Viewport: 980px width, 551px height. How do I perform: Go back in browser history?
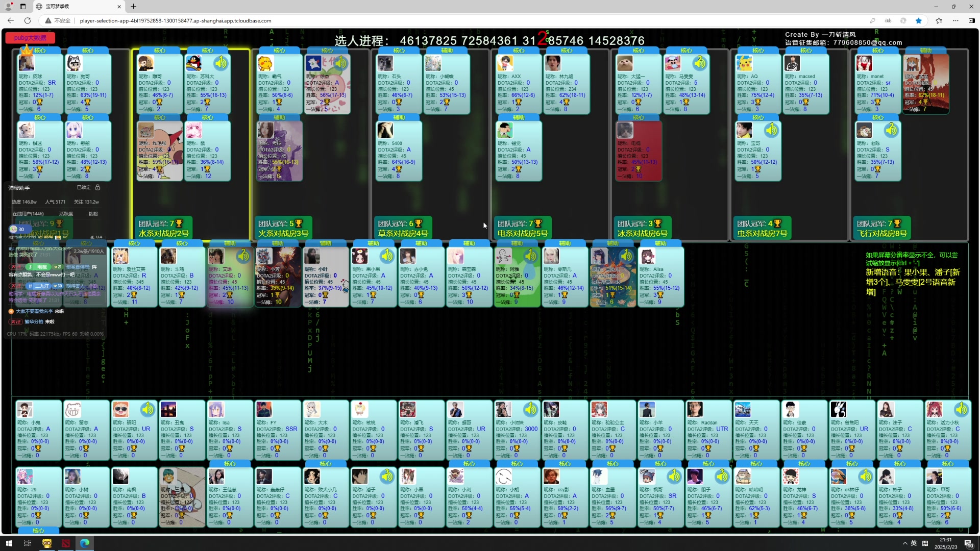11,21
